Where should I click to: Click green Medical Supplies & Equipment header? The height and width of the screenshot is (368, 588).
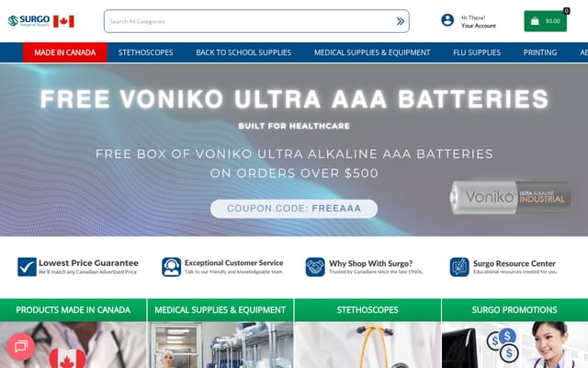point(220,310)
